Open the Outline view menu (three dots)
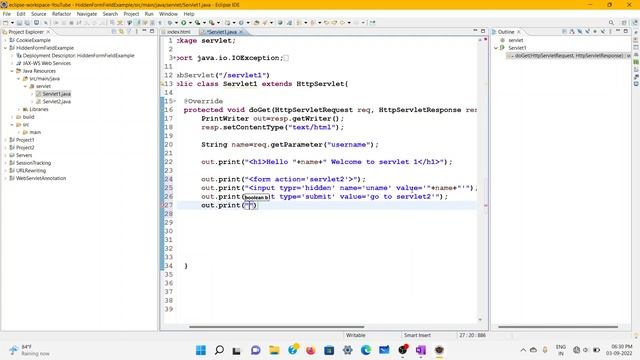 click(x=610, y=31)
